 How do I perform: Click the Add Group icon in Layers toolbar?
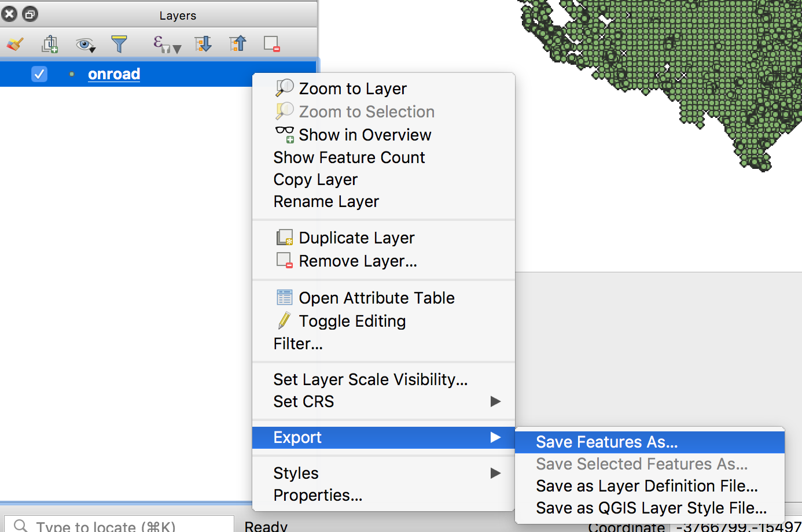tap(50, 44)
